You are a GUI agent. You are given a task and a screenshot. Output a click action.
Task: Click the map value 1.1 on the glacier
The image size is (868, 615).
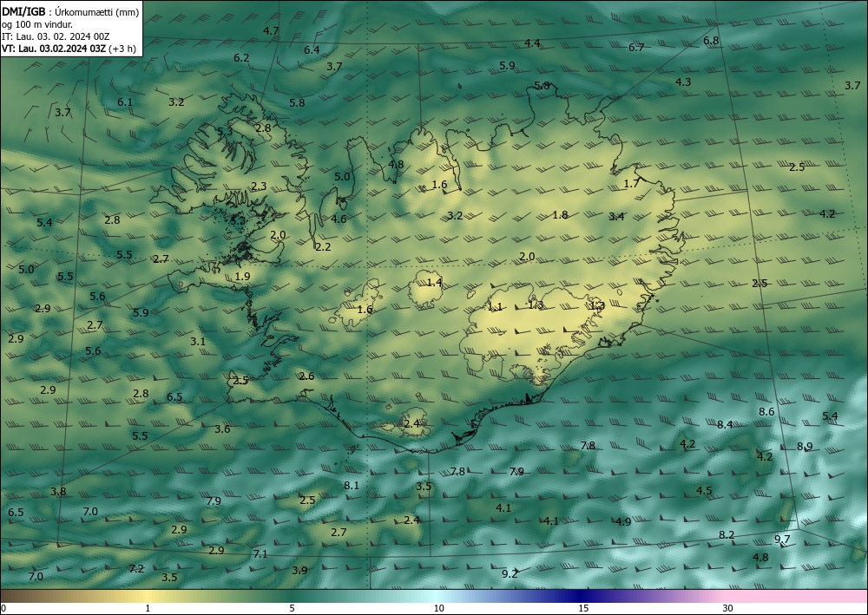495,306
